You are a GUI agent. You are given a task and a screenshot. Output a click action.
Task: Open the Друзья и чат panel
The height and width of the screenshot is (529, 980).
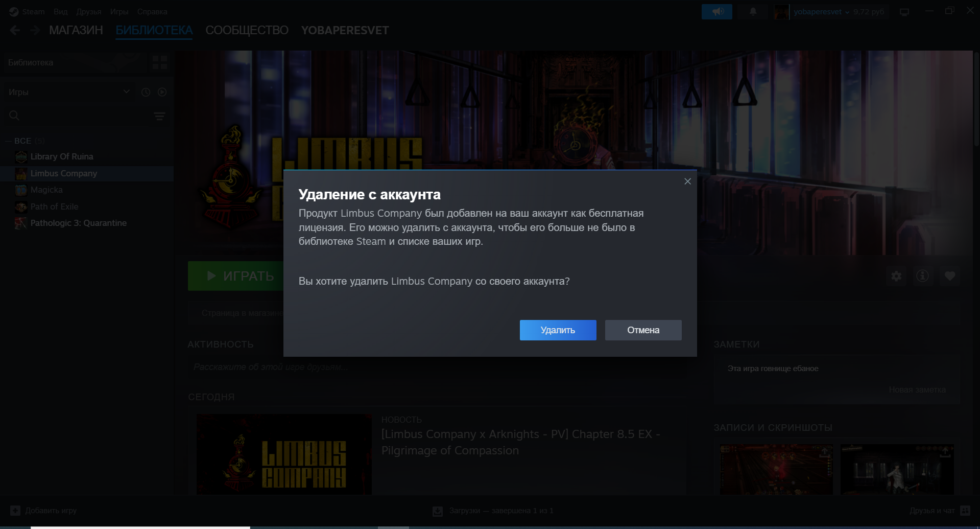click(940, 511)
